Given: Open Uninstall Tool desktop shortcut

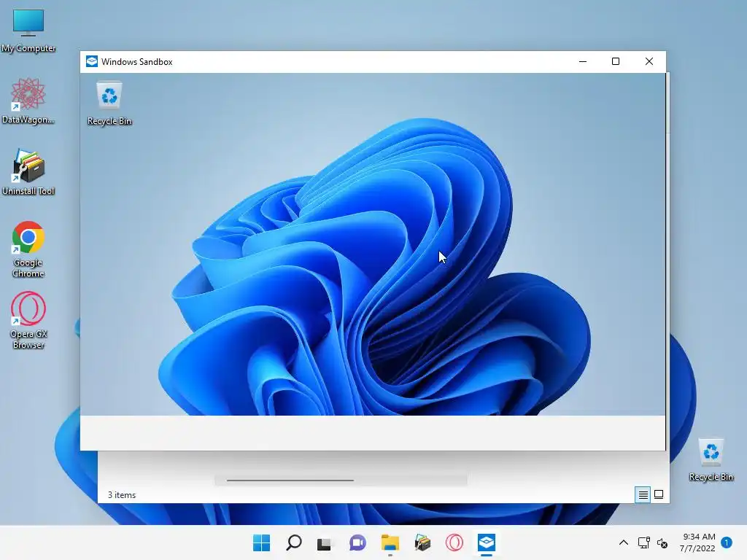Looking at the screenshot, I should pos(28,172).
